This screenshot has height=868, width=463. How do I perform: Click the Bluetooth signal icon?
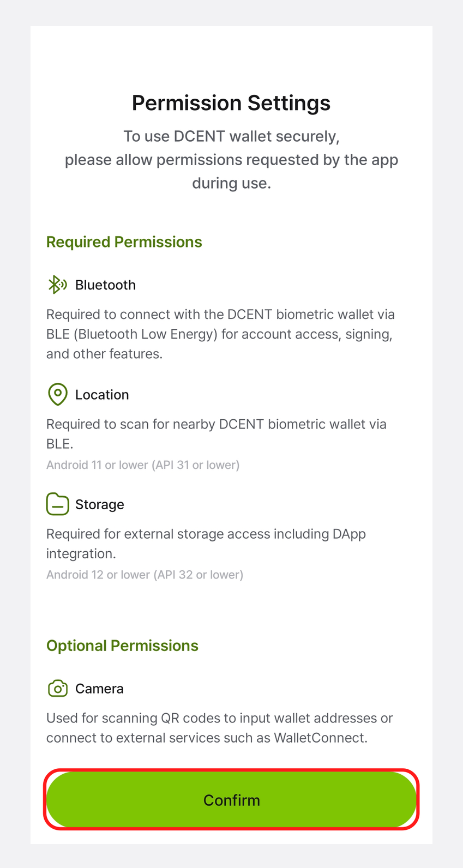click(58, 285)
